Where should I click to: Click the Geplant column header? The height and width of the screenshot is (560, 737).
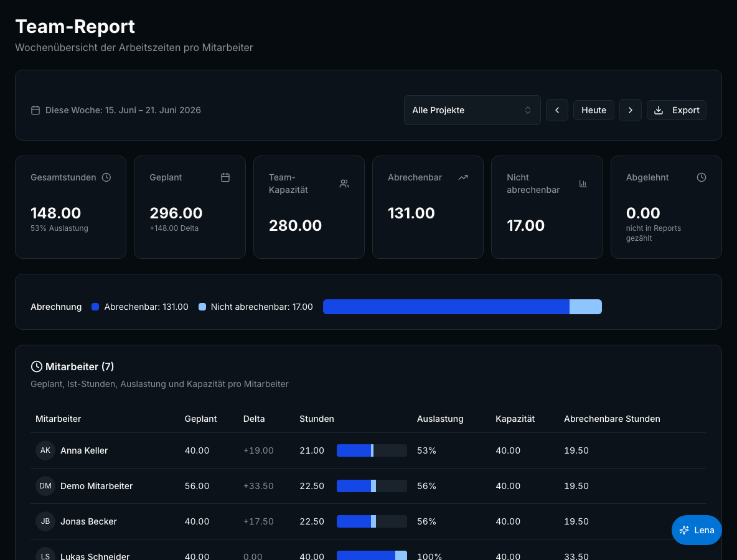point(200,419)
